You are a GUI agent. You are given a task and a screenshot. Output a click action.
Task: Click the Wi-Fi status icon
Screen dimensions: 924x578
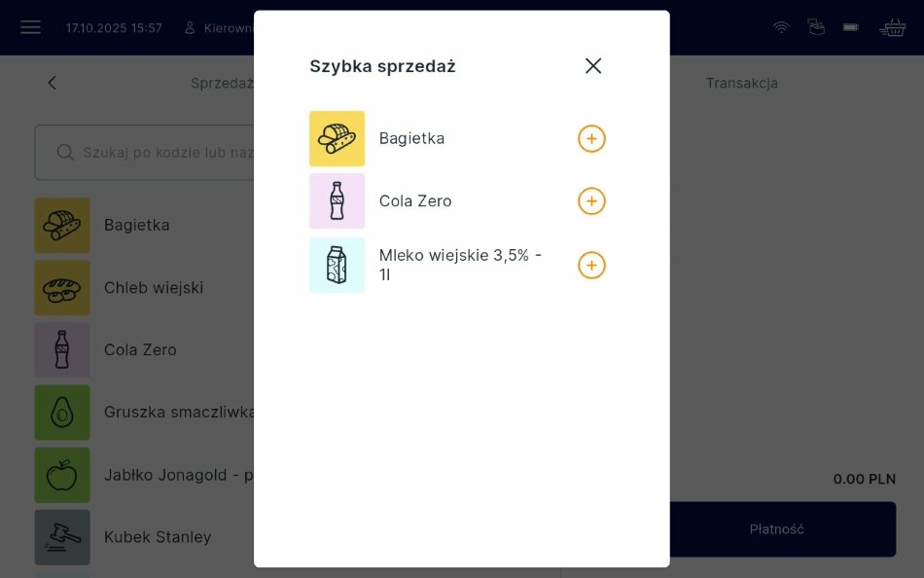click(x=781, y=27)
